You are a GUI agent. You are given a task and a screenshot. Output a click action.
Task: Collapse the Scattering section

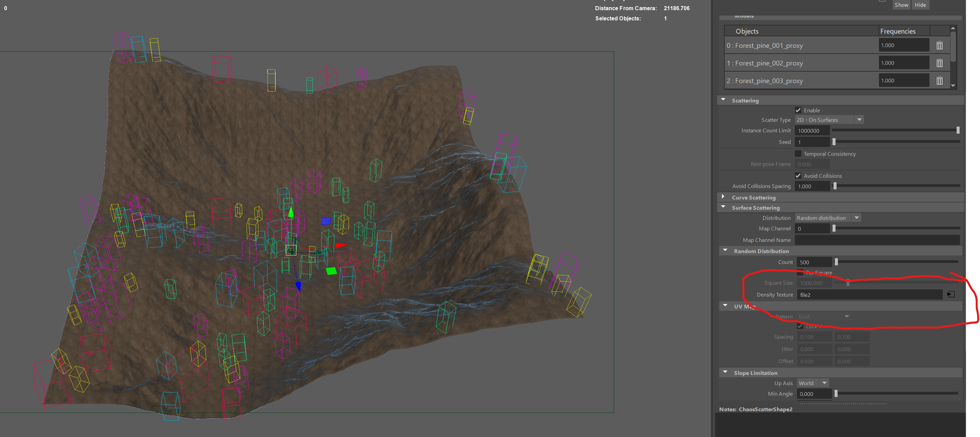[723, 100]
